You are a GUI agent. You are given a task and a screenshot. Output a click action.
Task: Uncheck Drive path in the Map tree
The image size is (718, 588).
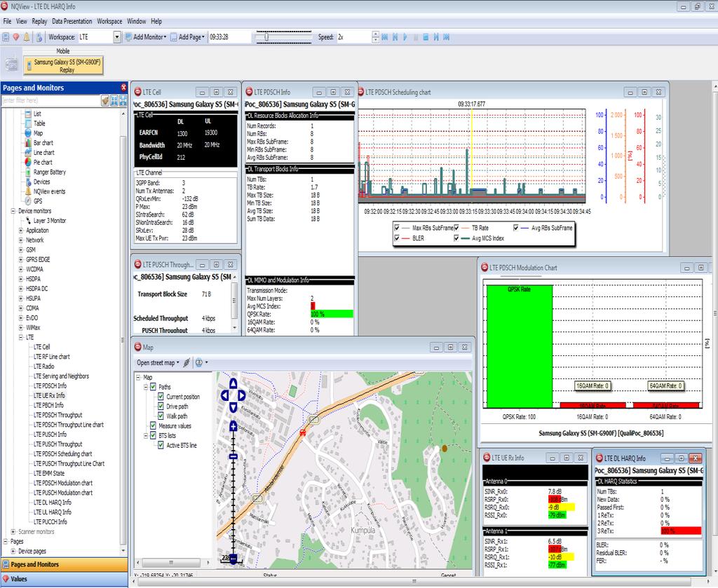coord(161,406)
